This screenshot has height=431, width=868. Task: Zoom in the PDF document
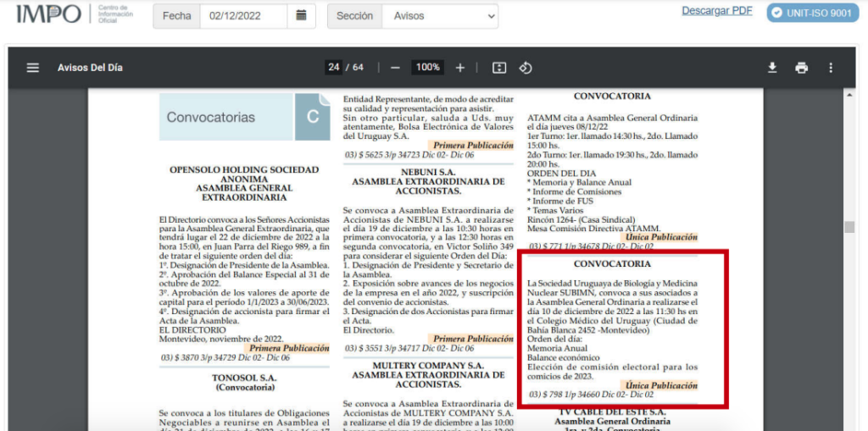click(460, 68)
